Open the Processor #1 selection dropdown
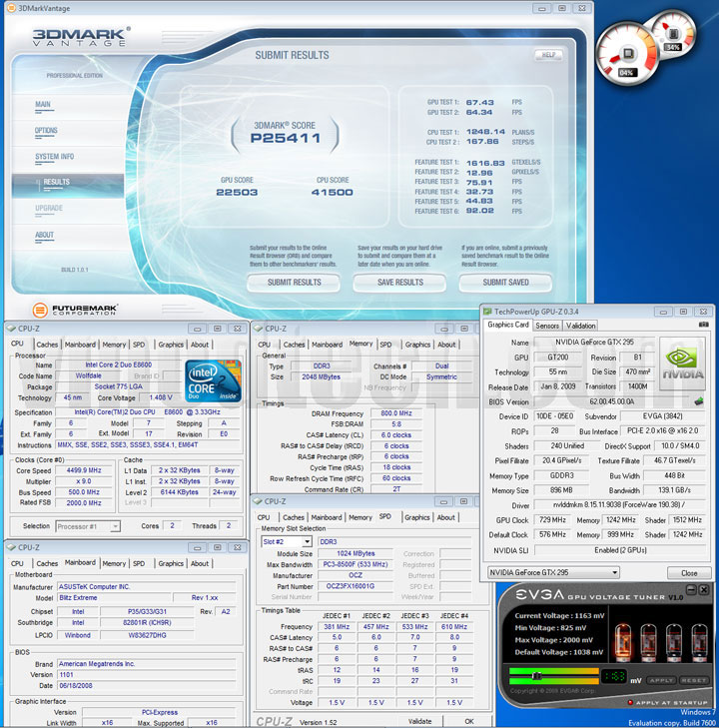This screenshot has height=728, width=719. pyautogui.click(x=115, y=526)
